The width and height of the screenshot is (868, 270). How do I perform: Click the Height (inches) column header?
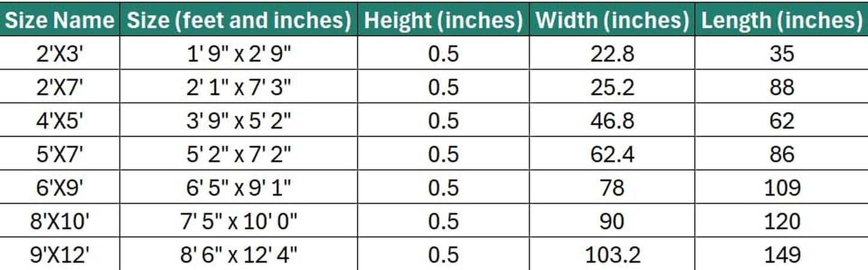[x=443, y=20]
